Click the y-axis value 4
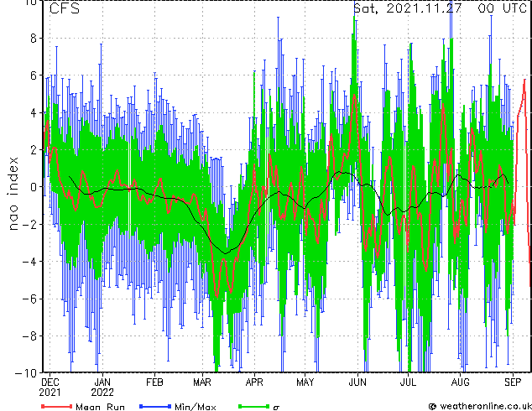Image resolution: width=532 pixels, height=411 pixels. pyautogui.click(x=34, y=112)
